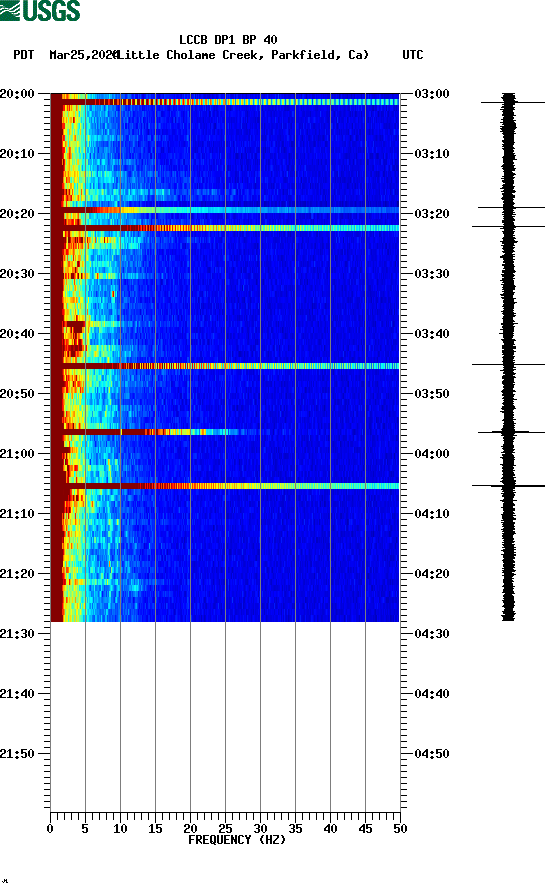The width and height of the screenshot is (552, 892).
Task: Click the 21:20 PDT time label
Action: pyautogui.click(x=18, y=574)
